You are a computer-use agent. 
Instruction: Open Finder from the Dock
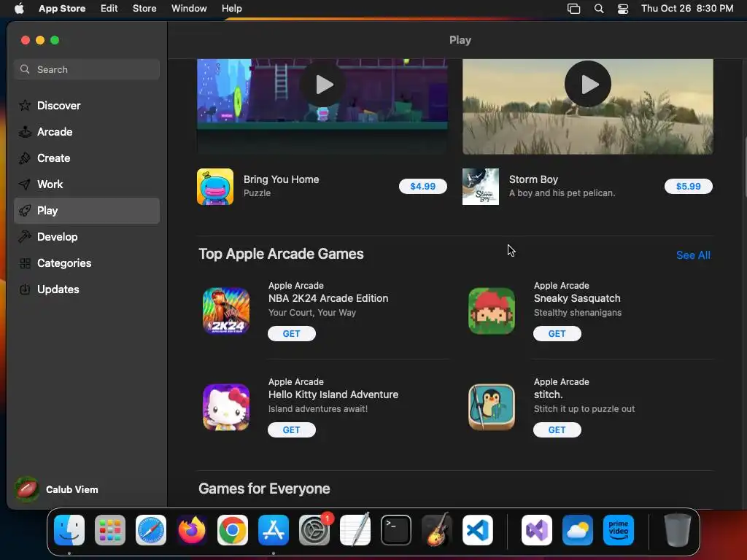(x=69, y=530)
